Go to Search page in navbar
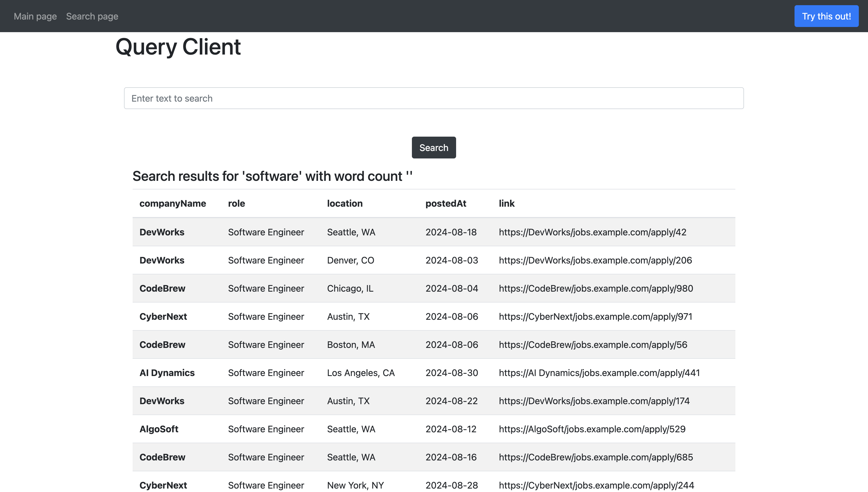Screen dimensions: 868x492 [x=92, y=16]
